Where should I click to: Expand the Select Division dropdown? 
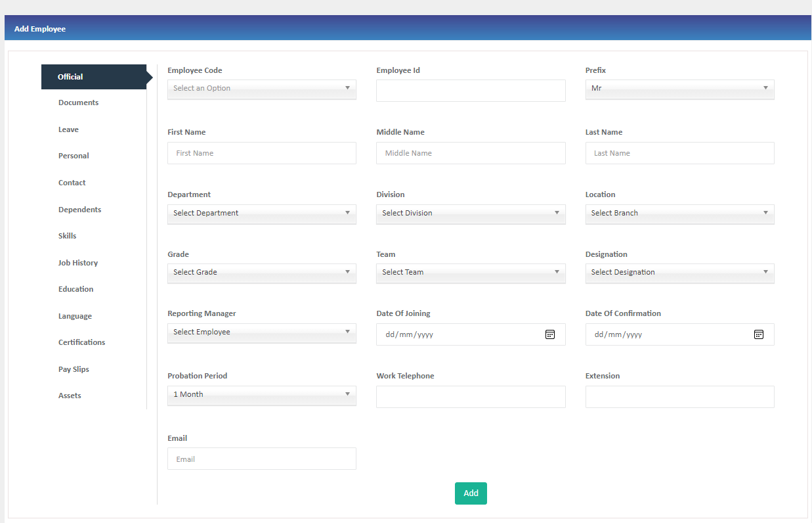pos(470,214)
